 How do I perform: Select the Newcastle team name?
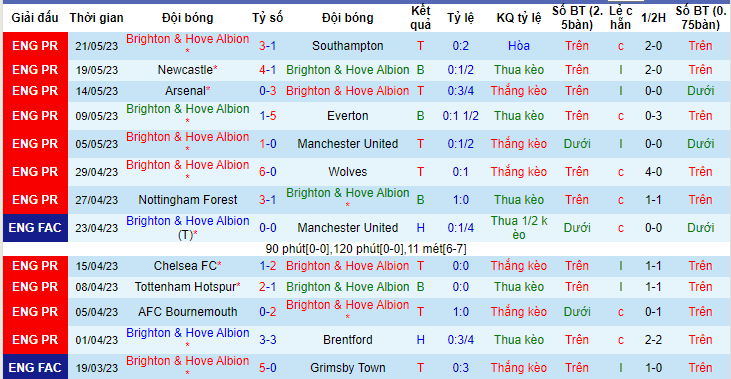tap(185, 70)
